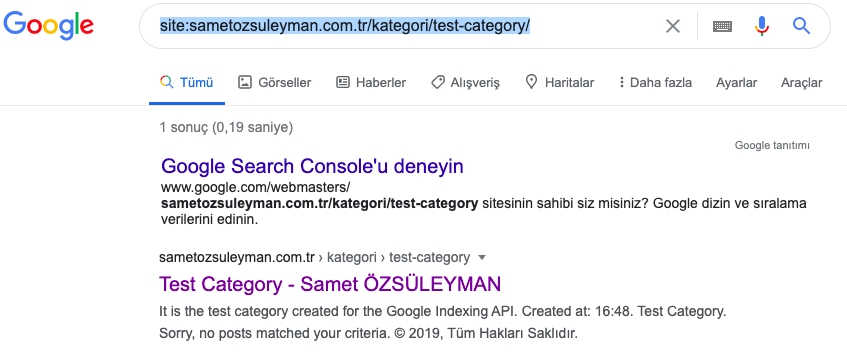847x362 pixels.
Task: Click the Görseller image icon
Action: tap(245, 82)
